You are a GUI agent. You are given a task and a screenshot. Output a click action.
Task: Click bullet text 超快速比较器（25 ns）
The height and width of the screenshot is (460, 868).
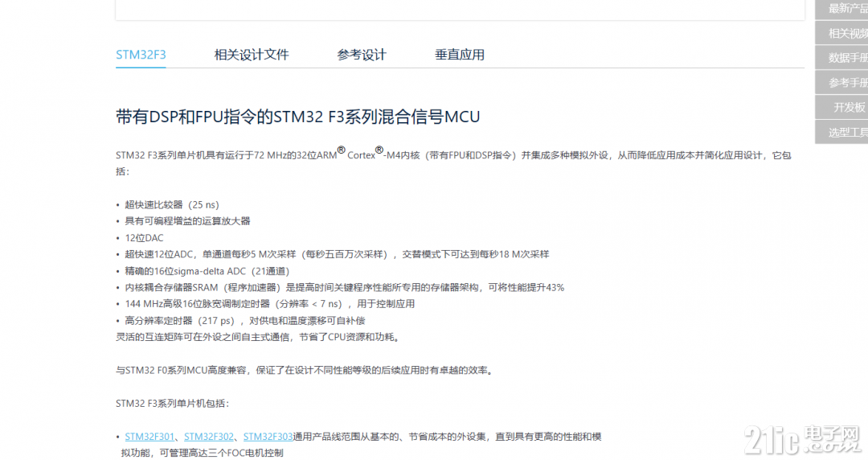coord(172,205)
